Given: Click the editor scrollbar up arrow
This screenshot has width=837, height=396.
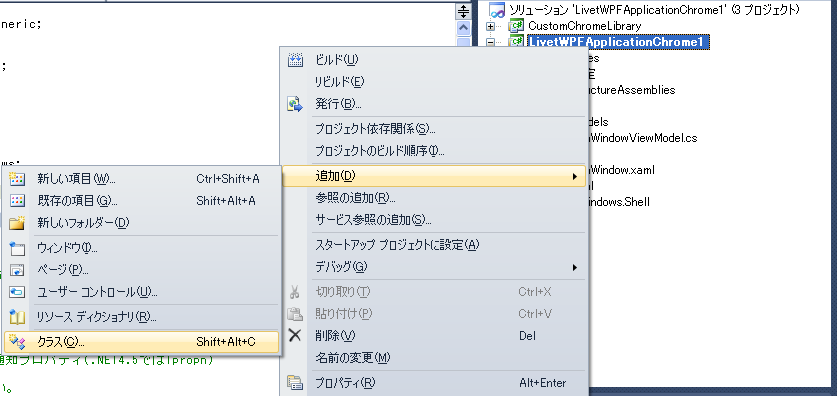Looking at the screenshot, I should pyautogui.click(x=463, y=28).
